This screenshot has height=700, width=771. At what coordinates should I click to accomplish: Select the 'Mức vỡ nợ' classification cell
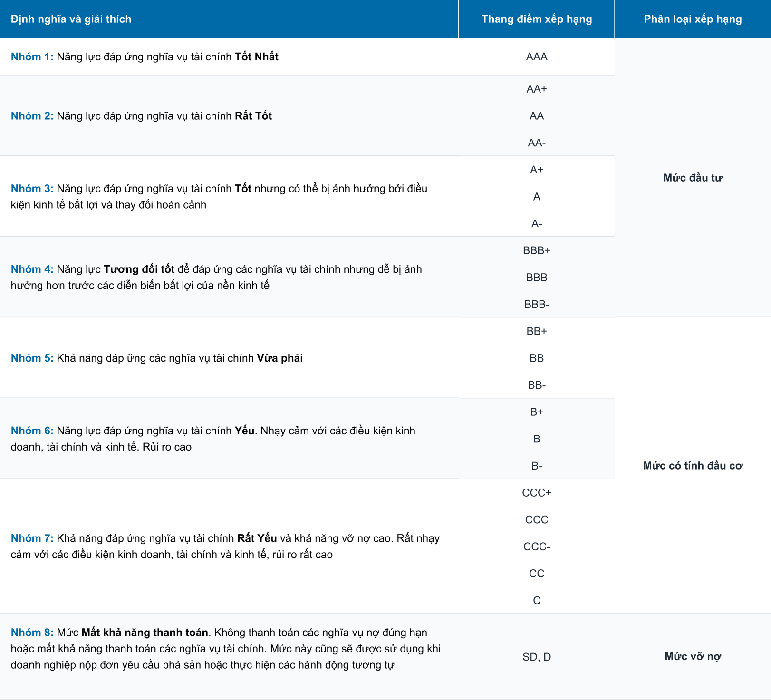click(x=693, y=657)
